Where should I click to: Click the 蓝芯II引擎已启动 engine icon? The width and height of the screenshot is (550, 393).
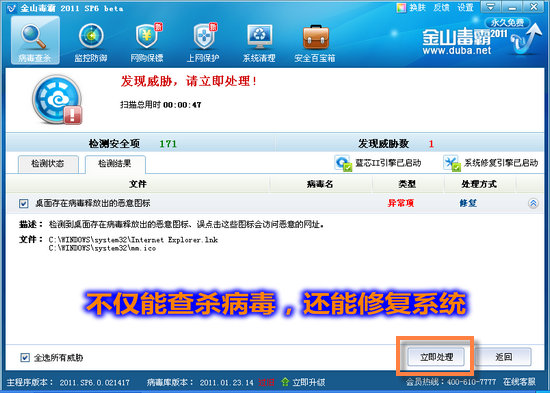[x=342, y=163]
